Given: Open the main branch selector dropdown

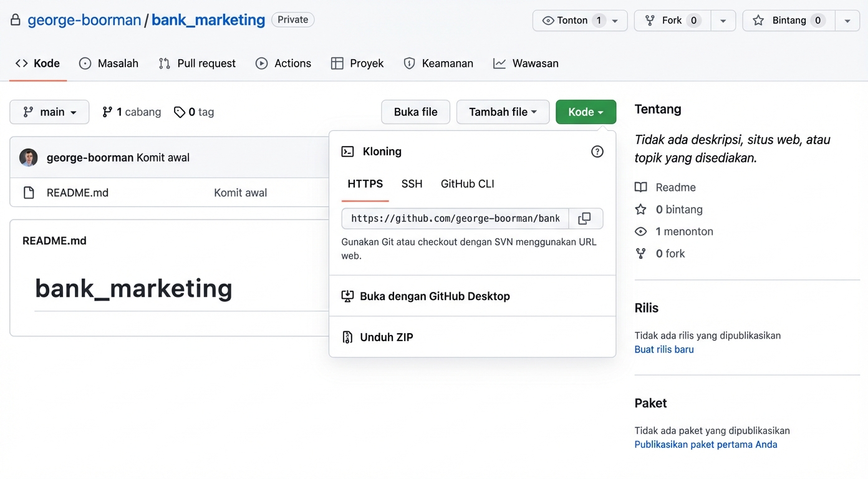Looking at the screenshot, I should 49,112.
